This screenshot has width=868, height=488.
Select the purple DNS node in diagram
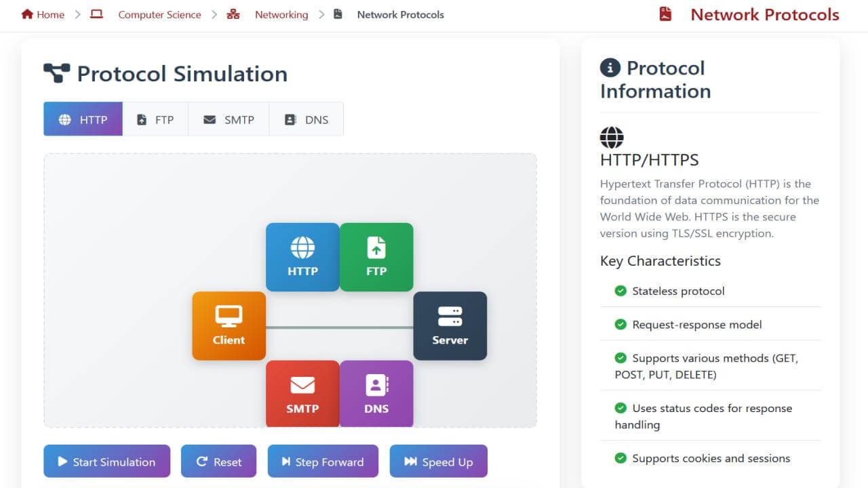coord(376,394)
